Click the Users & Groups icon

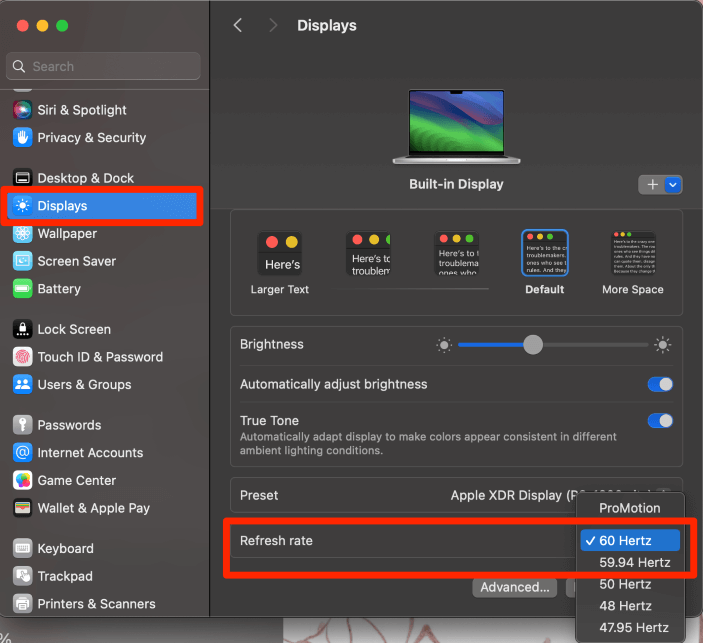pos(22,385)
